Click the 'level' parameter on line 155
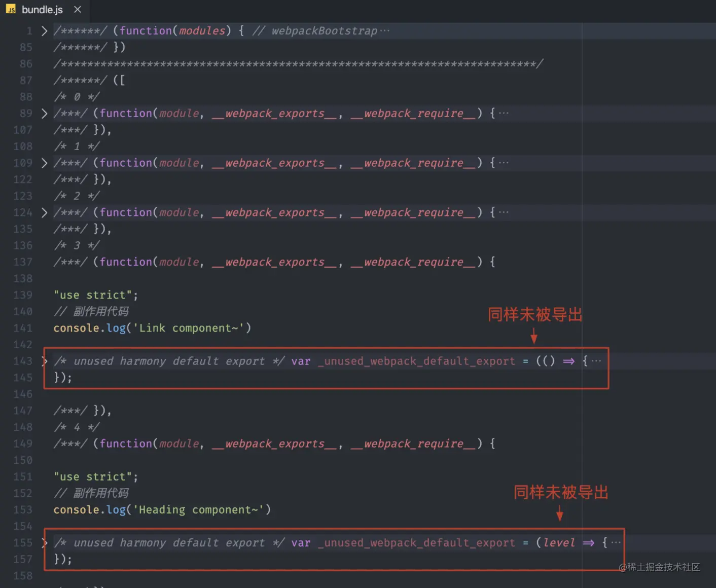 tap(559, 543)
